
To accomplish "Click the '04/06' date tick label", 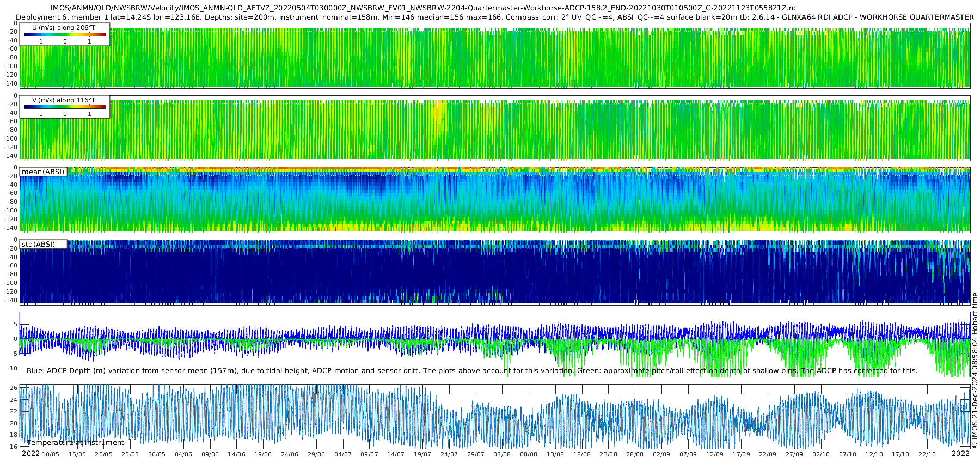I will [183, 454].
